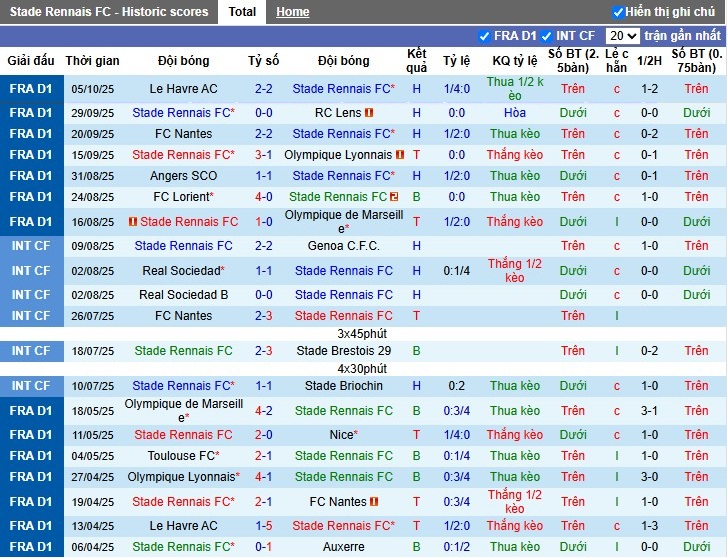Switch to the Home tab
This screenshot has height=558, width=727.
[292, 12]
